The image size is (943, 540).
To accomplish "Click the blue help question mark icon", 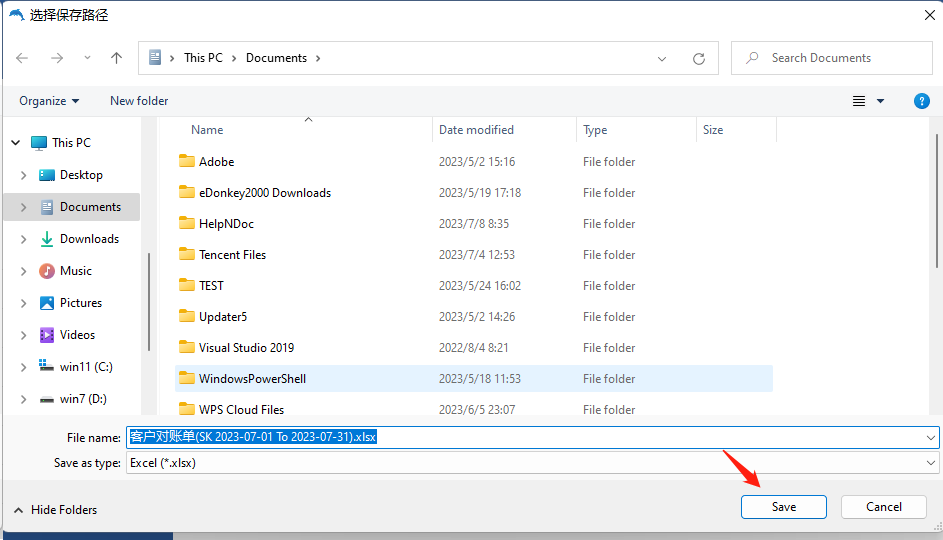I will point(922,101).
